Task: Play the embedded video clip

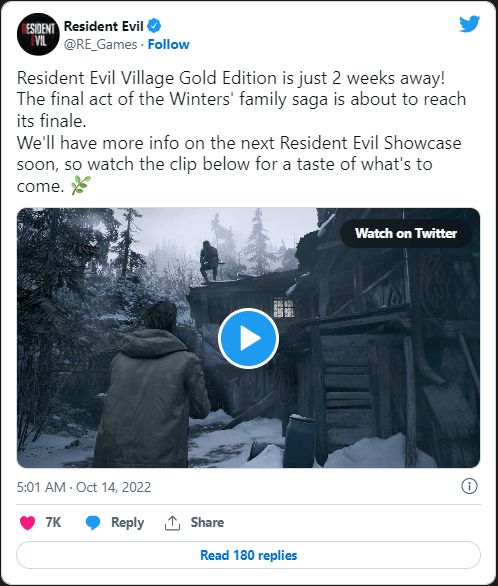Action: coord(248,338)
